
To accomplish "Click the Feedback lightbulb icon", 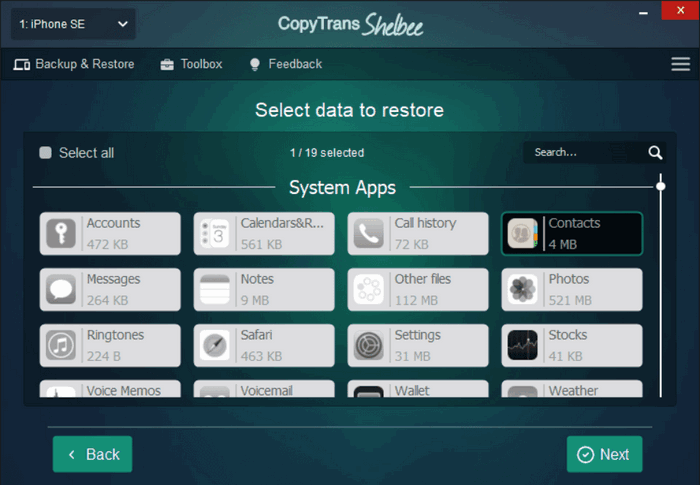I will (x=254, y=64).
